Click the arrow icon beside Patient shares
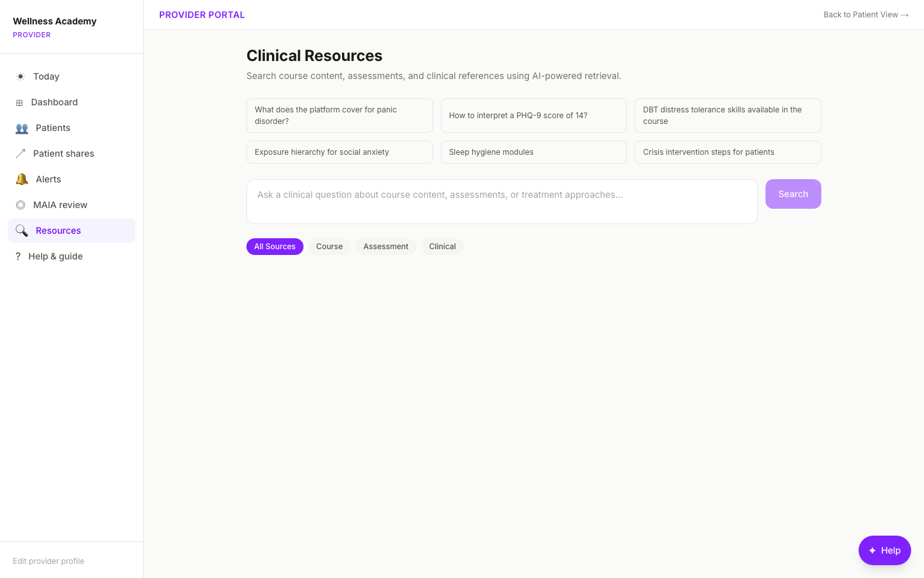Image resolution: width=924 pixels, height=578 pixels. [21, 153]
